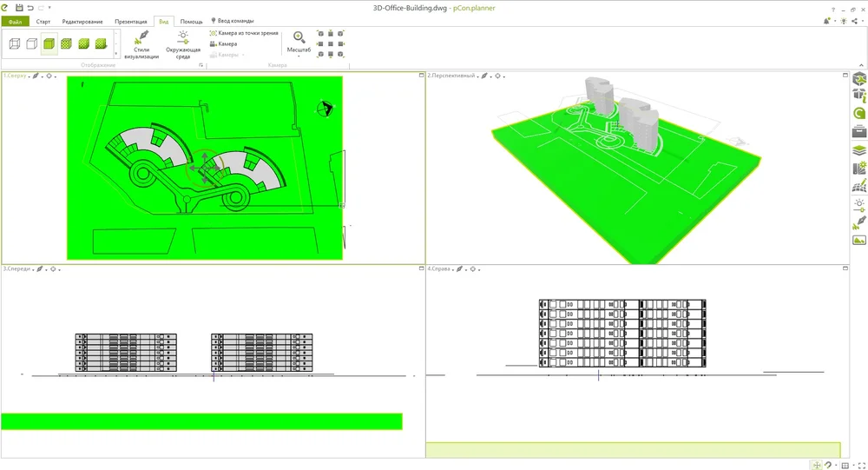Open the 2.Перспективный view dropdown
This screenshot has height=470, width=868.
pyautogui.click(x=451, y=76)
